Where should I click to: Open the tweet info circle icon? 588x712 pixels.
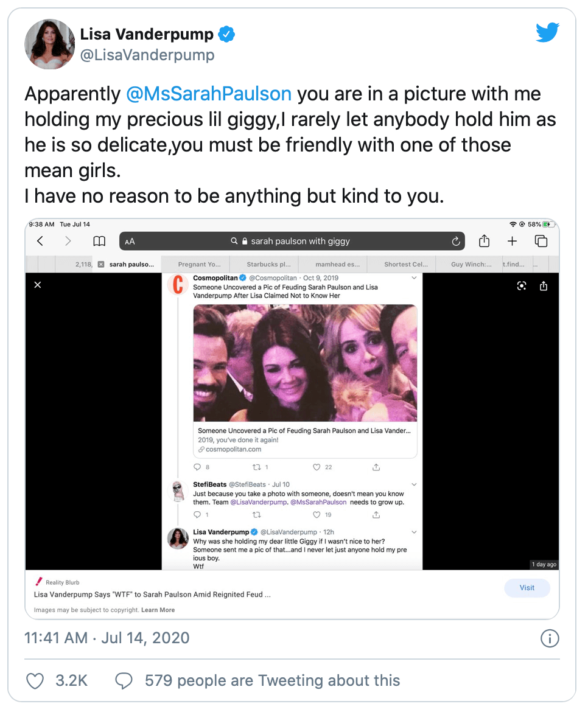[550, 638]
